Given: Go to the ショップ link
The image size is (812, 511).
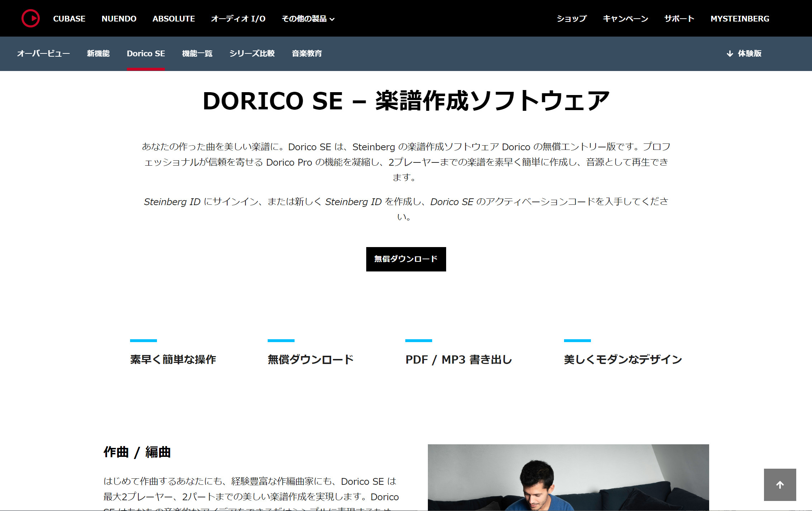Looking at the screenshot, I should (572, 19).
